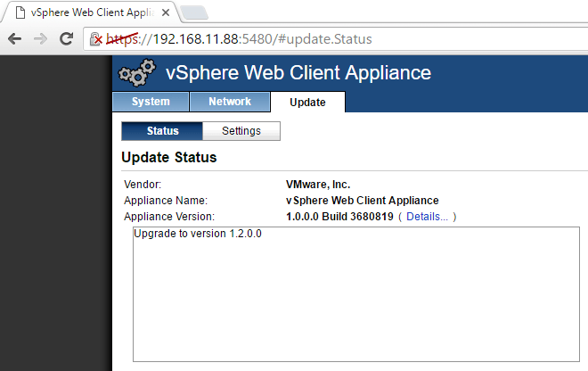
Task: Open the Settings sub-tab
Action: (x=241, y=131)
